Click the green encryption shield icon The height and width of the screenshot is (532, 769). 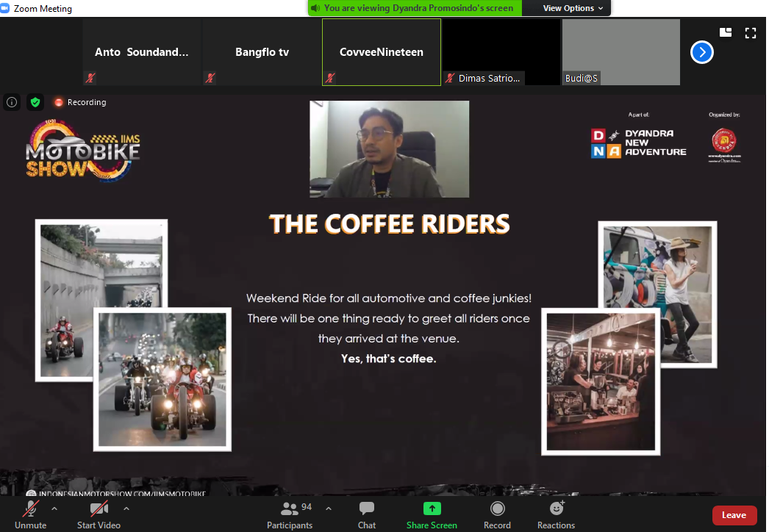(x=35, y=102)
